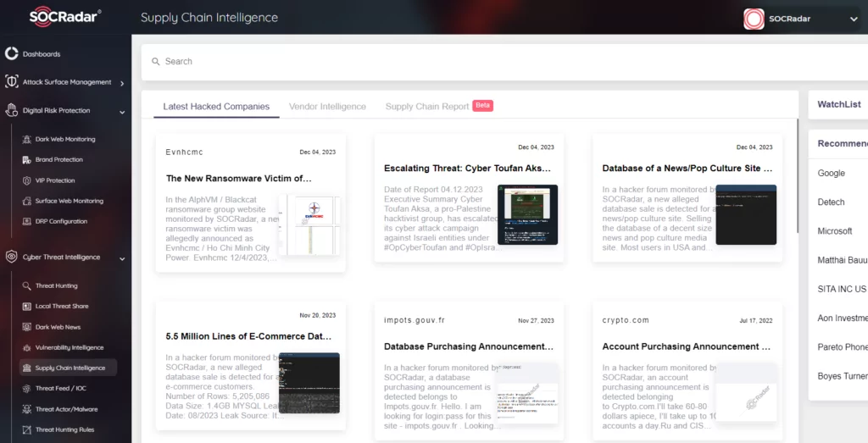Screen dimensions: 868x443
Task: Click Digital Risk Protection hand icon
Action: [x=12, y=110]
